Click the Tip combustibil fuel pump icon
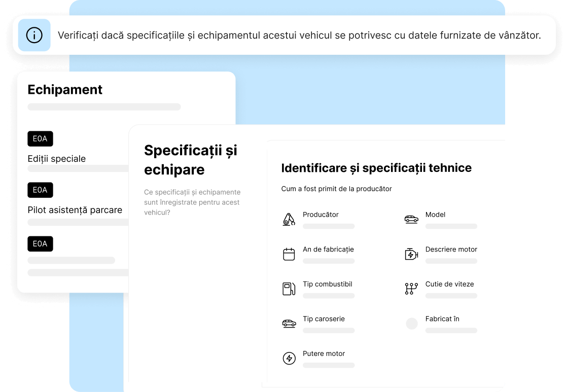The image size is (567, 392). point(289,289)
